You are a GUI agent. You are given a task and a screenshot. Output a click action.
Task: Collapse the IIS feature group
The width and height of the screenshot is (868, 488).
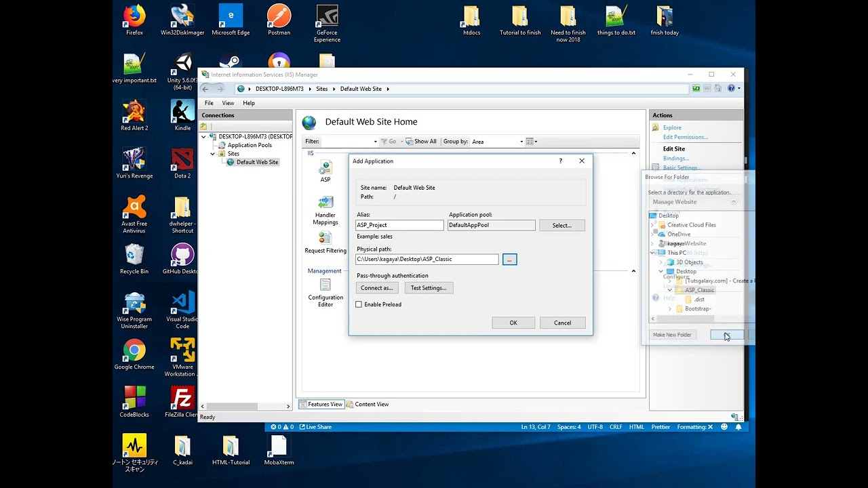click(x=633, y=153)
